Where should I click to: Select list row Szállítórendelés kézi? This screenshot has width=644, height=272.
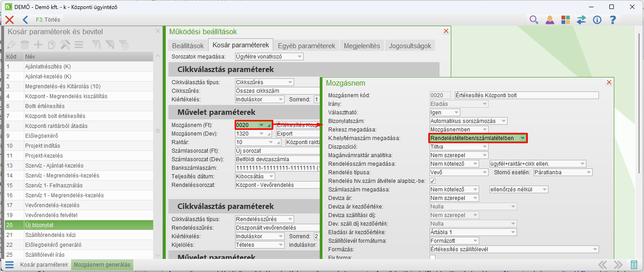point(79,235)
